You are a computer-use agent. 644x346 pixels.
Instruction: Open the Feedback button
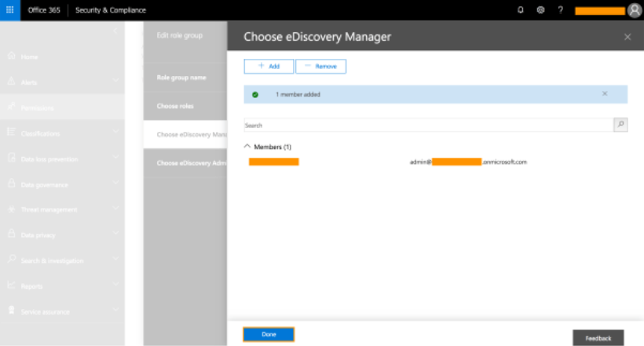point(598,337)
